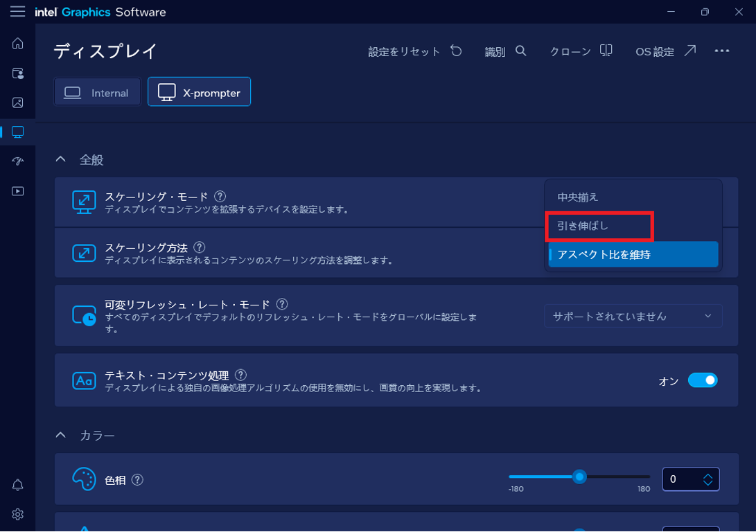Click the 色相 value input field
Image resolution: width=756 pixels, height=532 pixels.
point(691,479)
